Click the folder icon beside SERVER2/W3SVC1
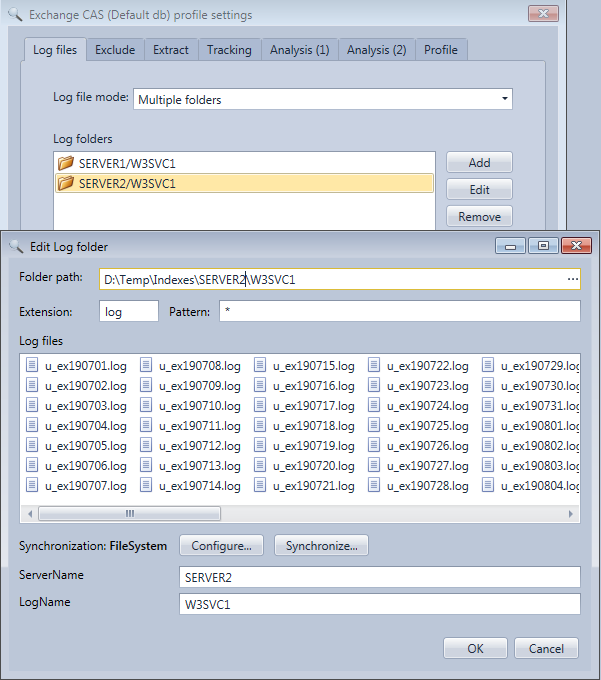 66,183
